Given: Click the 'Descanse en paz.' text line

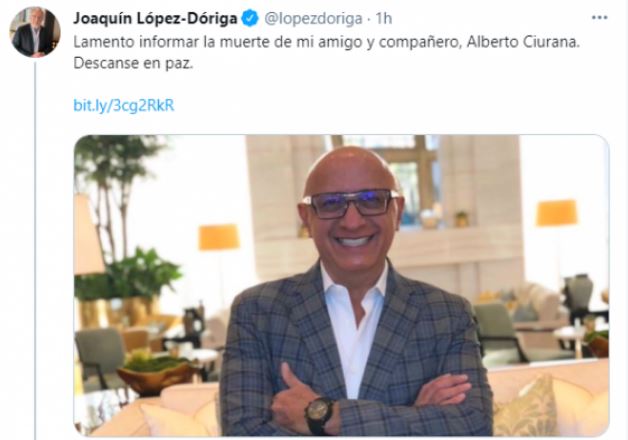Looking at the screenshot, I should (133, 63).
